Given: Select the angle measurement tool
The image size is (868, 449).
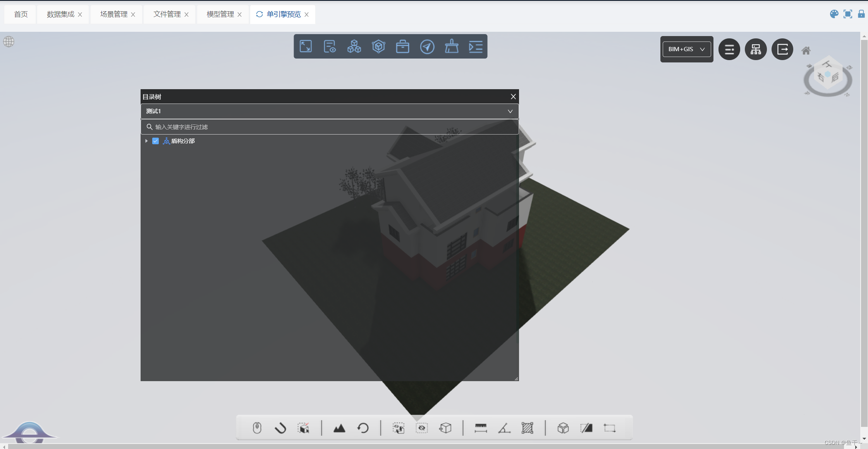Looking at the screenshot, I should pyautogui.click(x=504, y=428).
